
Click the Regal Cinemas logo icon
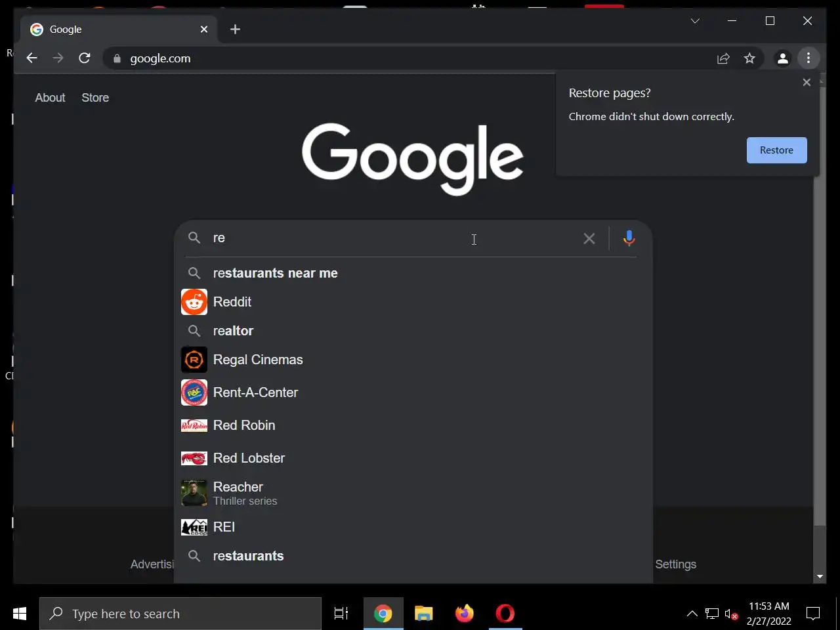(x=194, y=360)
